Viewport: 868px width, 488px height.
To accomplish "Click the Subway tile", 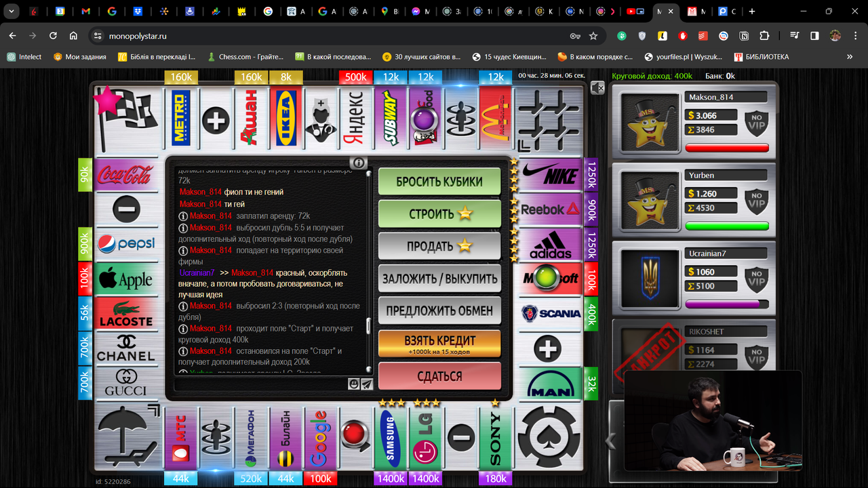I will 391,118.
